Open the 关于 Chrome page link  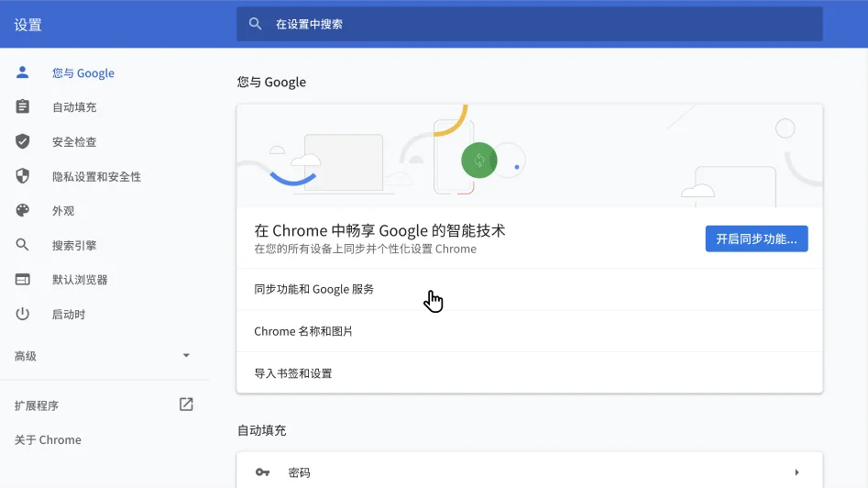pyautogui.click(x=48, y=440)
